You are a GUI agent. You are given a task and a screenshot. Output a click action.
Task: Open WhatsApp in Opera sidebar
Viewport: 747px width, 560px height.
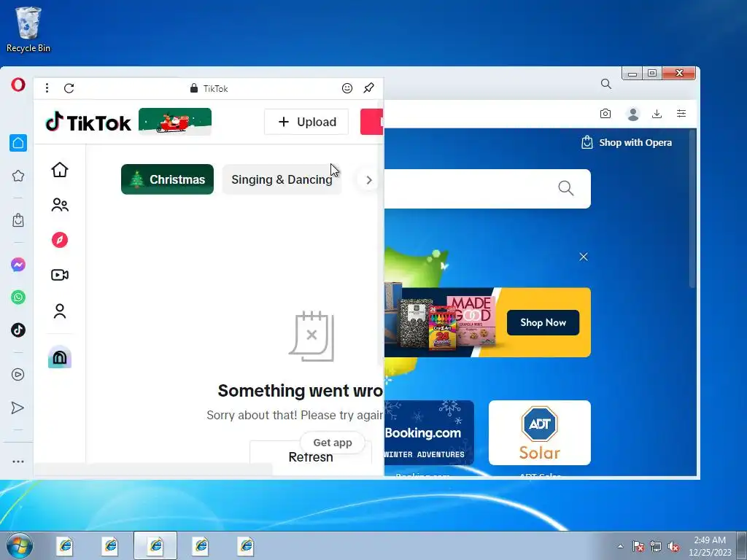(x=18, y=297)
